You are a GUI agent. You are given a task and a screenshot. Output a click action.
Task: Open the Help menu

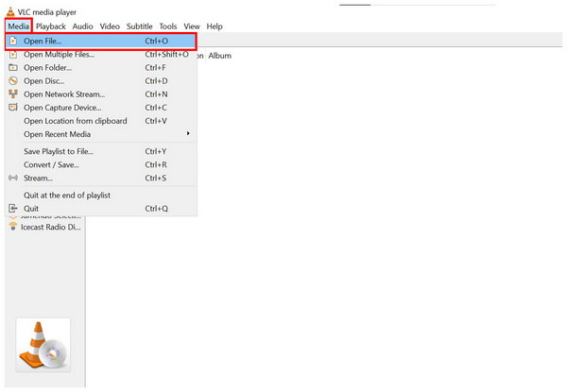[215, 26]
